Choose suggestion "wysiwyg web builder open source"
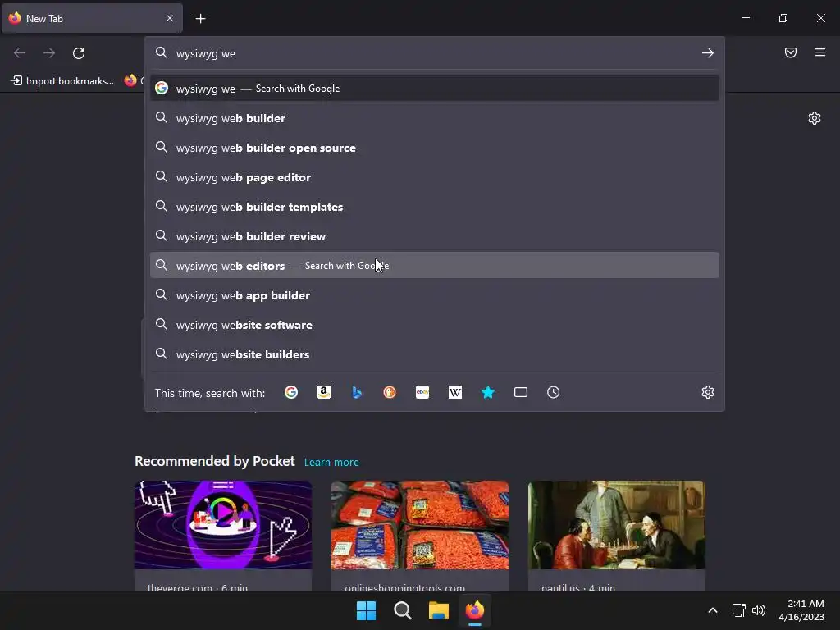 coord(435,148)
